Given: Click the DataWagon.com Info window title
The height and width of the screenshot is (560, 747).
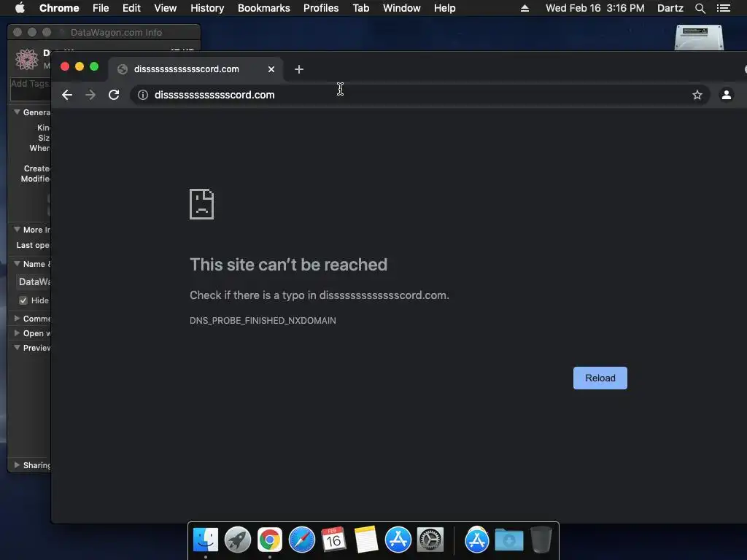Looking at the screenshot, I should pyautogui.click(x=116, y=32).
